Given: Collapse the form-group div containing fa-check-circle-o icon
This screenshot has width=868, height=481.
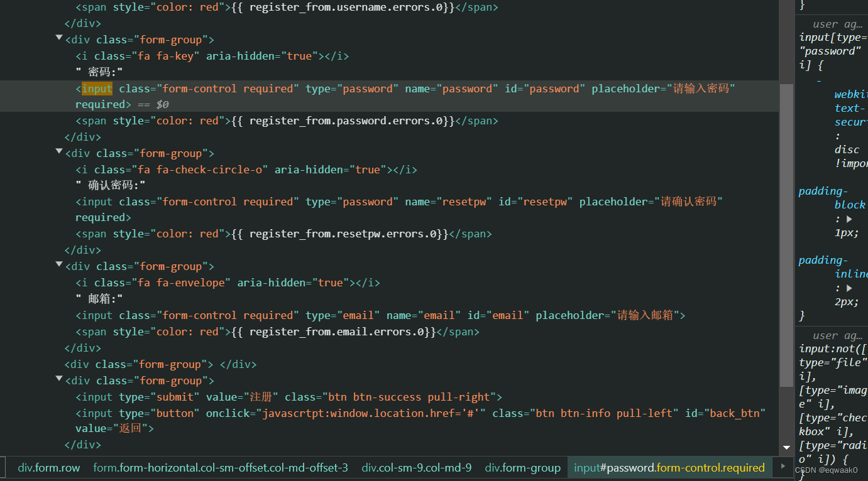Looking at the screenshot, I should pos(59,152).
